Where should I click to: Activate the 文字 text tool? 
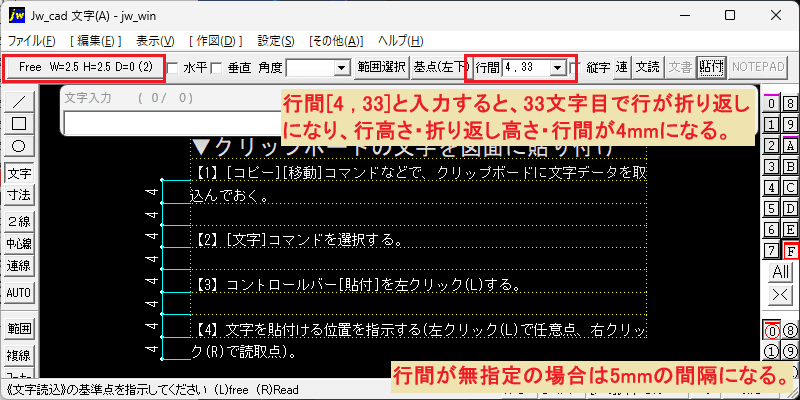point(19,174)
